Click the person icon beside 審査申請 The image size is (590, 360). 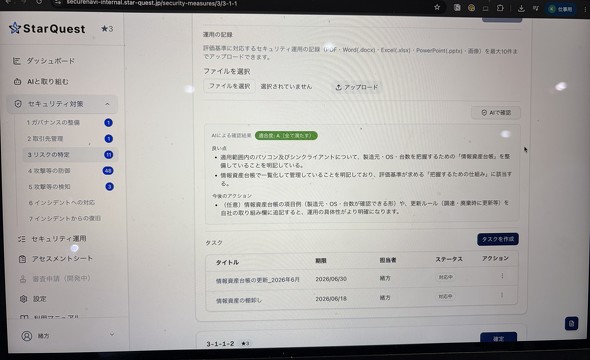(x=23, y=279)
